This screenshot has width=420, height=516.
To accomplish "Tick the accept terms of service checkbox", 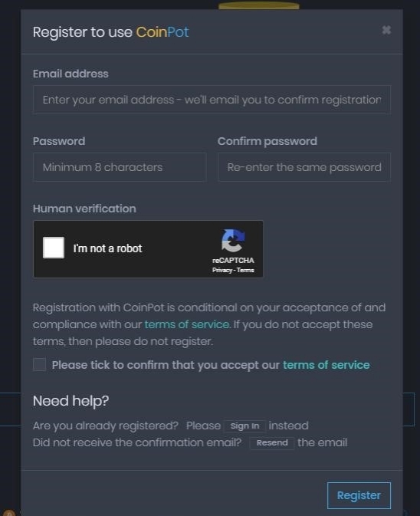I will (x=39, y=365).
